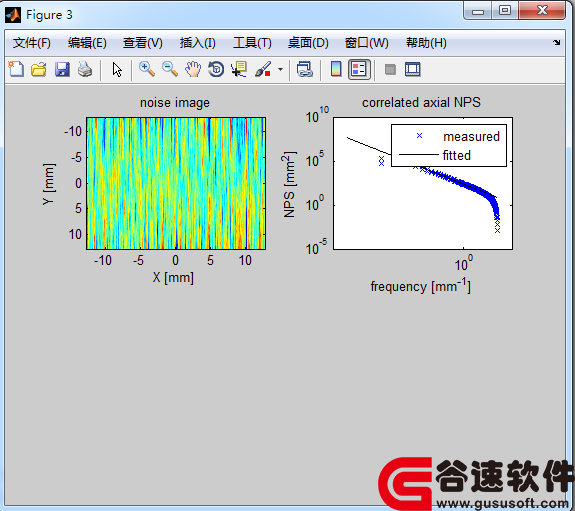Toggle the Insert Legend button
Image resolution: width=575 pixels, height=511 pixels.
(x=359, y=69)
